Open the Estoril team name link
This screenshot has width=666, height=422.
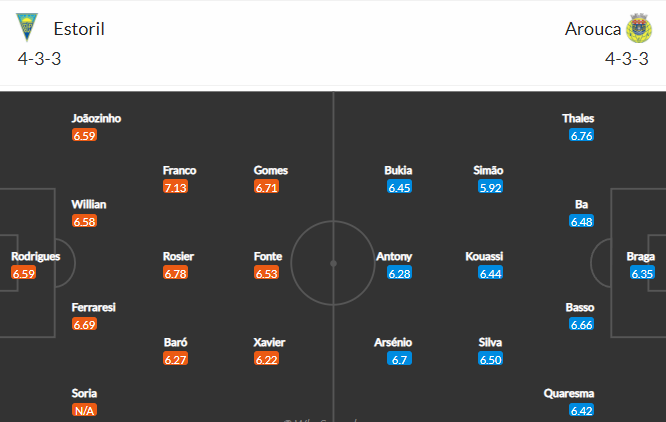point(80,28)
